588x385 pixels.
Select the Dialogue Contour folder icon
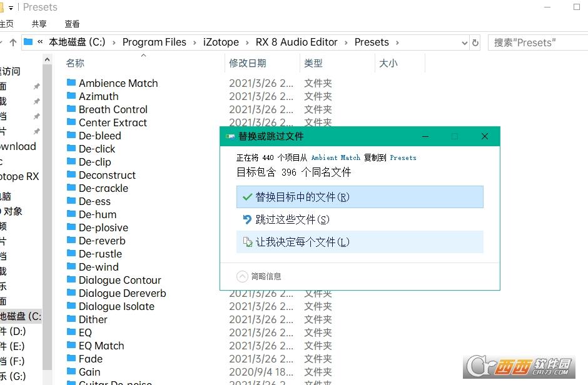(71, 279)
